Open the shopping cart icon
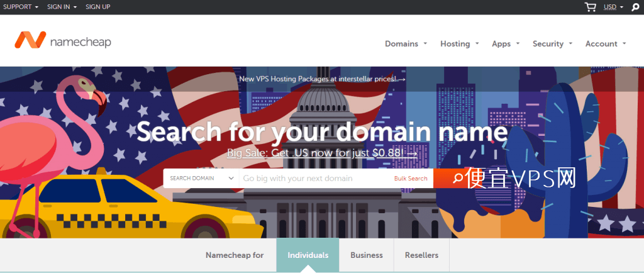This screenshot has height=278, width=644. [590, 7]
